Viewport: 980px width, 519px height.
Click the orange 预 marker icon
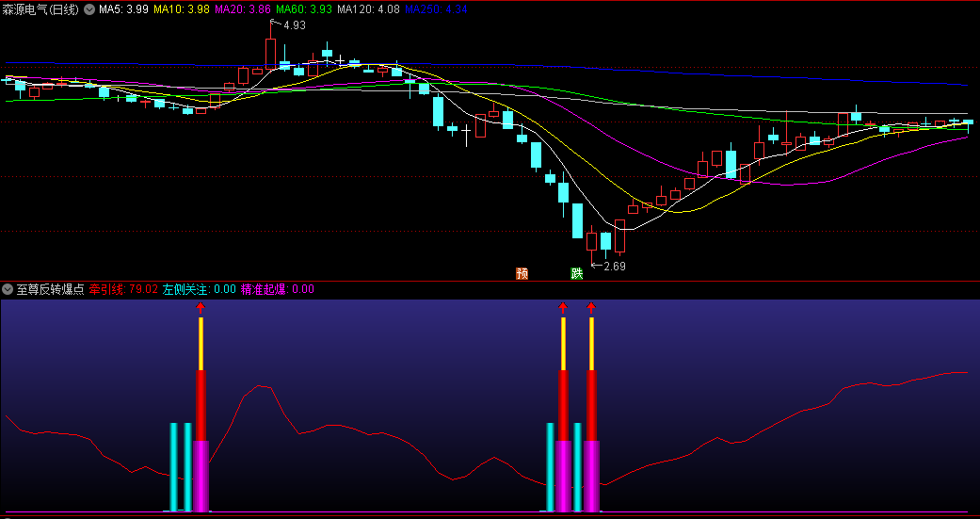(522, 273)
